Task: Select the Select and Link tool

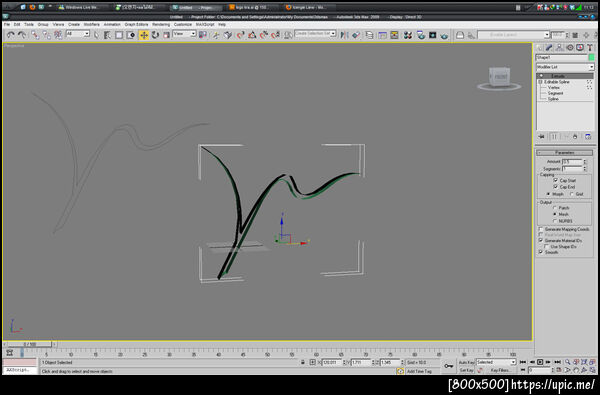Action: point(35,35)
